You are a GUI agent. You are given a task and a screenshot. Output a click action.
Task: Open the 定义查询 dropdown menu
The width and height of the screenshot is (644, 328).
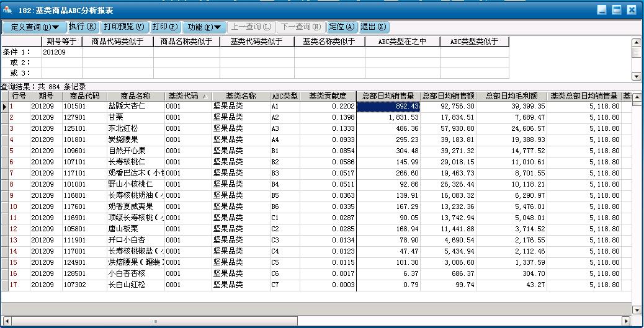(34, 27)
